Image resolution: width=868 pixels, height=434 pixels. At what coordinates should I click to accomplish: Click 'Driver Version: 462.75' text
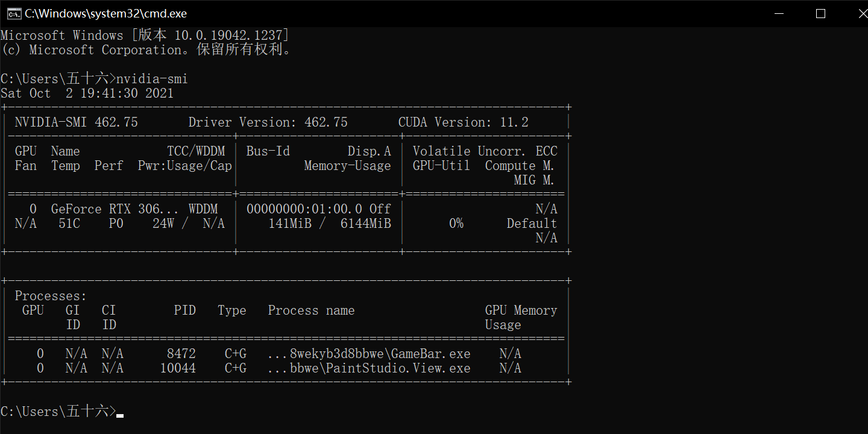[268, 122]
